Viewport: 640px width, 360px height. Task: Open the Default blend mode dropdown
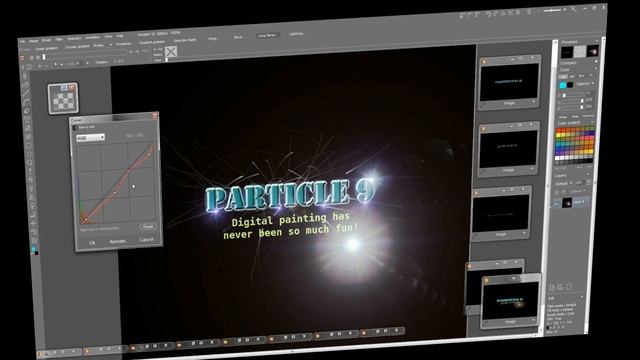tap(563, 183)
